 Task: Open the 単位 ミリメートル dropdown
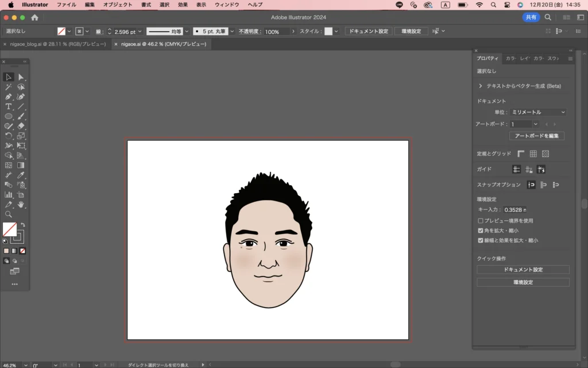click(x=538, y=112)
